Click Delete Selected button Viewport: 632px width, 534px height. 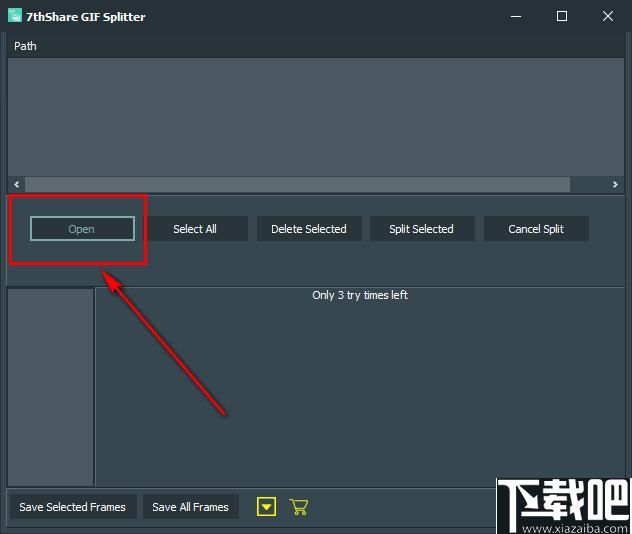coord(309,229)
